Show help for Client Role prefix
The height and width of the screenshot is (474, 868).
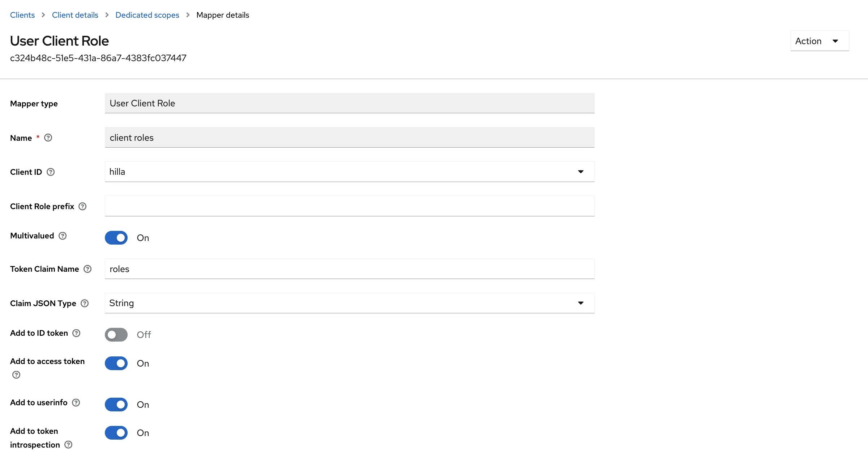tap(82, 207)
